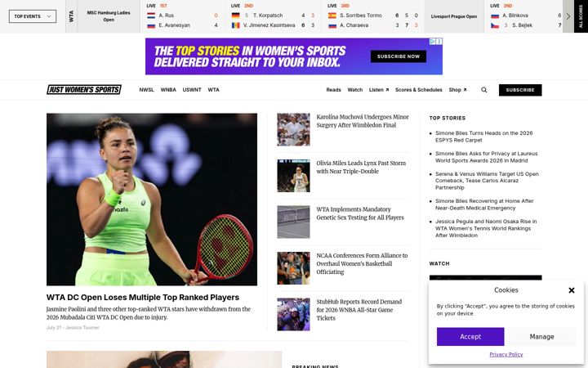Click the flag beside E. Avanesyan
Viewport: 588px width, 368px height.
click(151, 25)
